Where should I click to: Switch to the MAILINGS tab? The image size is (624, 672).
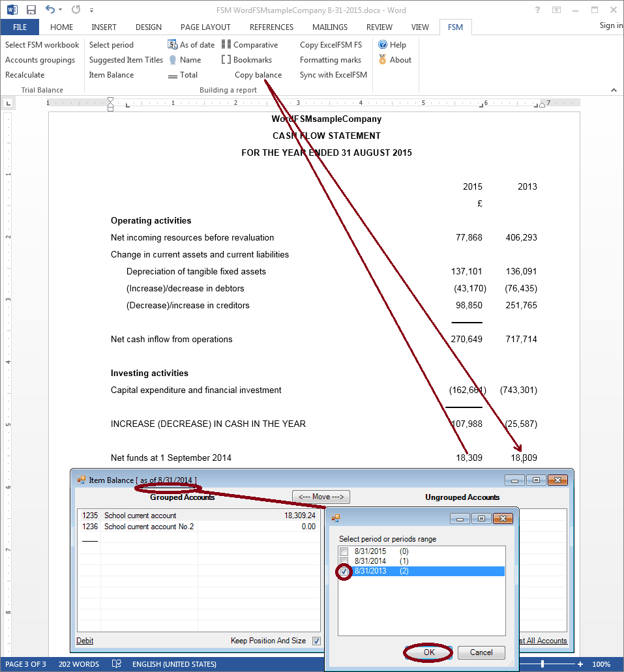[330, 27]
